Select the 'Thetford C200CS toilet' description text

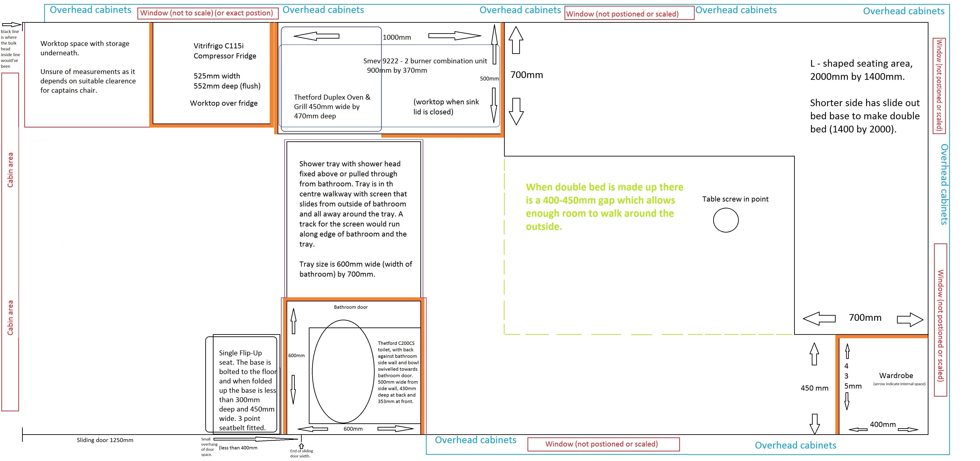pyautogui.click(x=398, y=372)
